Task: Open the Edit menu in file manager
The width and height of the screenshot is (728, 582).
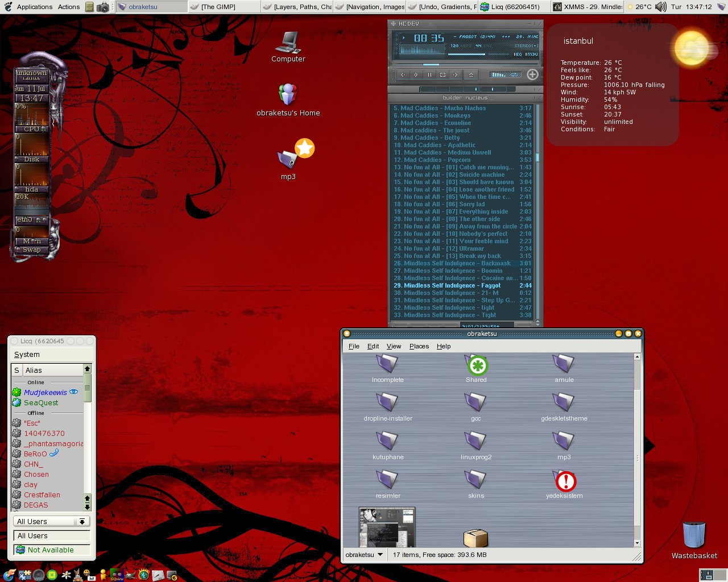Action: 373,346
